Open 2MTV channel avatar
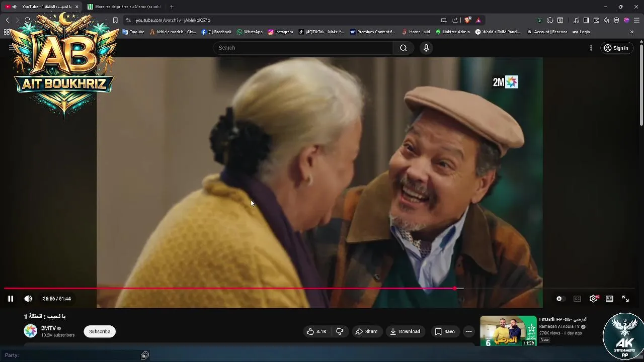The height and width of the screenshot is (362, 644). (x=31, y=331)
